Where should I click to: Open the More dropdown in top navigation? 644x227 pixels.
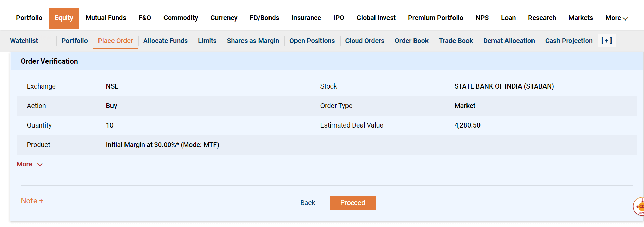[x=616, y=18]
